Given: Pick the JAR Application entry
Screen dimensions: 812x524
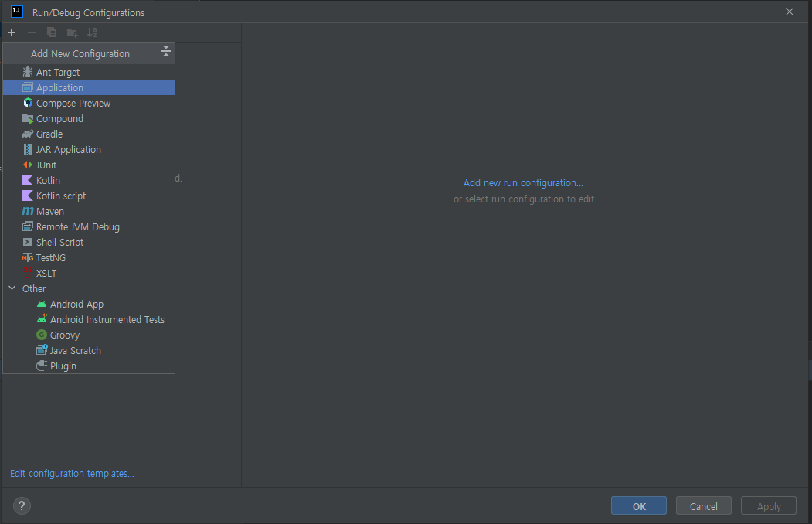Looking at the screenshot, I should point(89,150).
